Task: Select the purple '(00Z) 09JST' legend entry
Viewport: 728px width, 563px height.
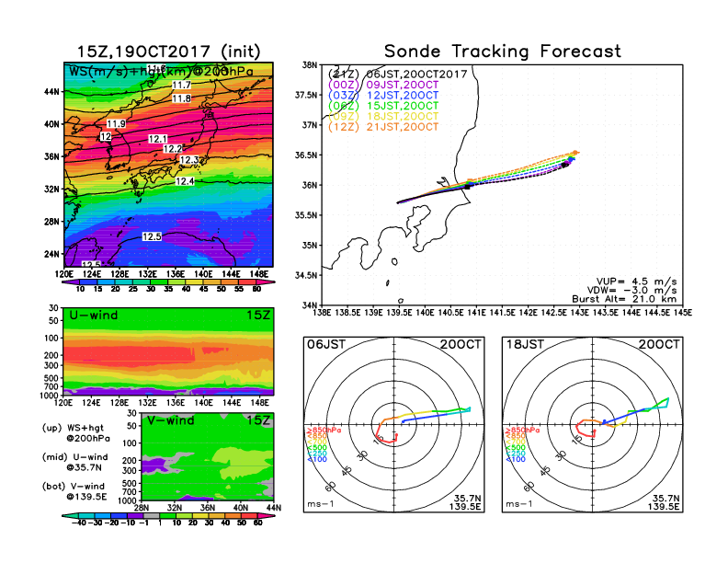Action: click(x=383, y=85)
